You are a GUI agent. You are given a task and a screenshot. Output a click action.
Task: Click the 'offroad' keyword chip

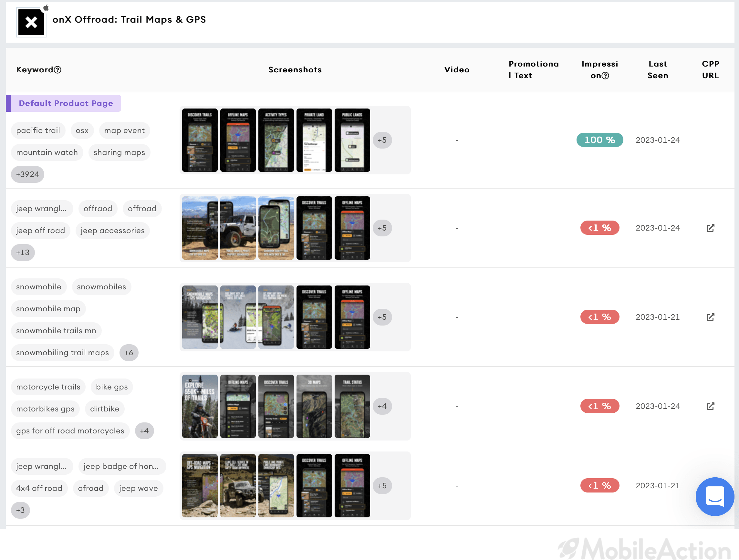(142, 209)
